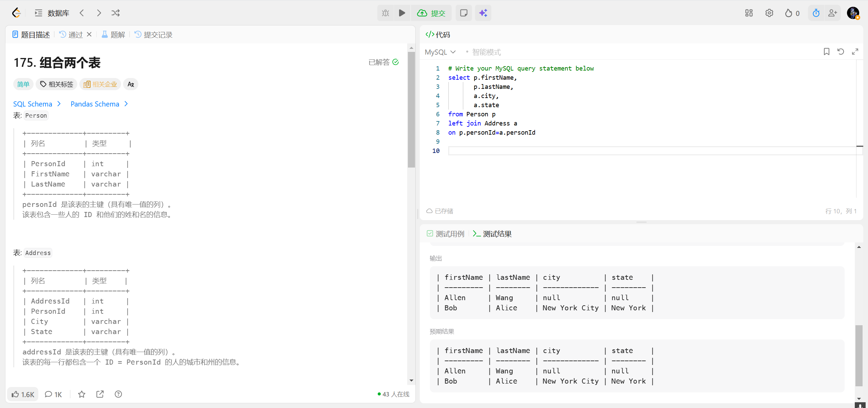The width and height of the screenshot is (868, 408).
Task: Click the problem description vertical scrollbar
Action: [x=411, y=109]
